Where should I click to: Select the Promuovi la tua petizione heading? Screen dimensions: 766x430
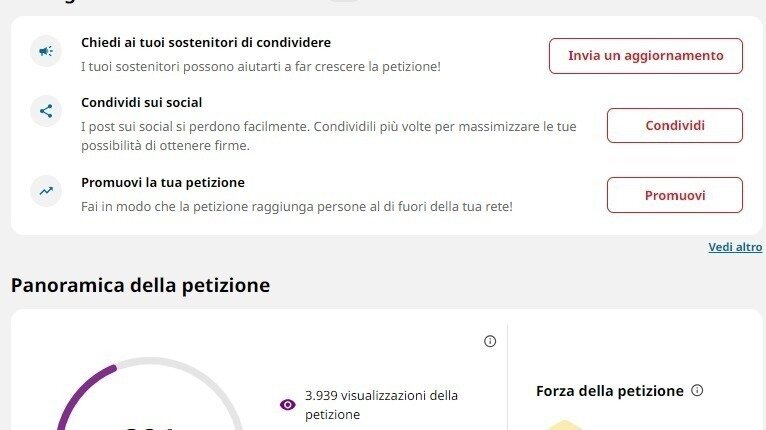(163, 183)
